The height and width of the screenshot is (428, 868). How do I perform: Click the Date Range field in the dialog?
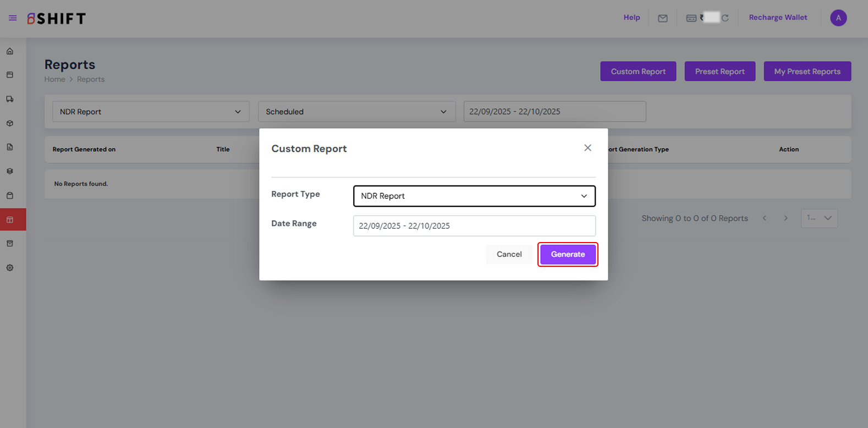(x=474, y=226)
